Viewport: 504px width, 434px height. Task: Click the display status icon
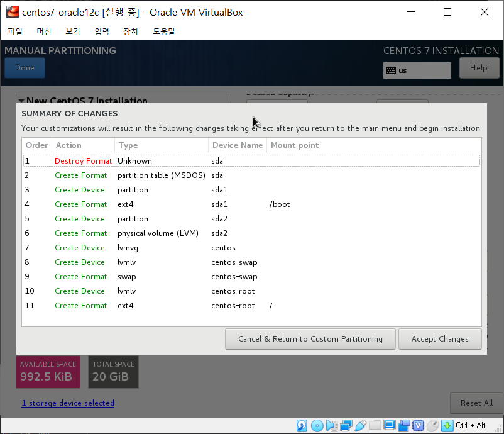[389, 426]
